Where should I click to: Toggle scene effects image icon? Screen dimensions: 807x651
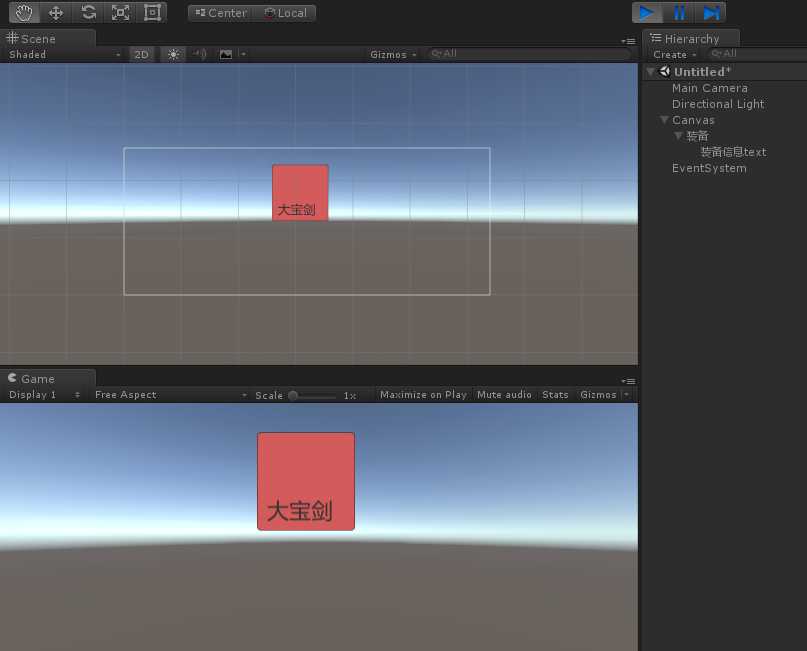pyautogui.click(x=226, y=54)
